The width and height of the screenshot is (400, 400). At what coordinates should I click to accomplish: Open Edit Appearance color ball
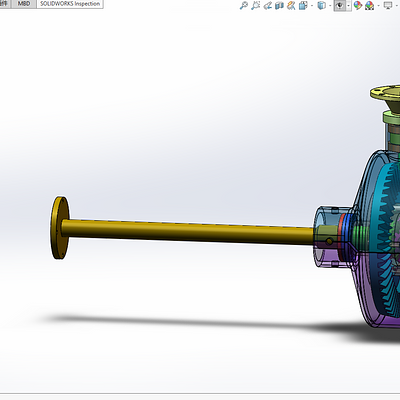pyautogui.click(x=358, y=5)
